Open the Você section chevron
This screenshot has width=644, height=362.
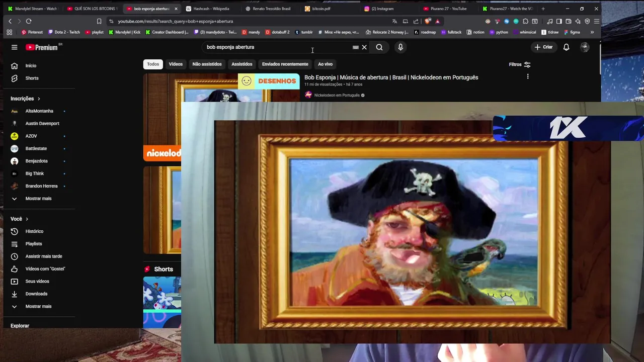tap(27, 219)
